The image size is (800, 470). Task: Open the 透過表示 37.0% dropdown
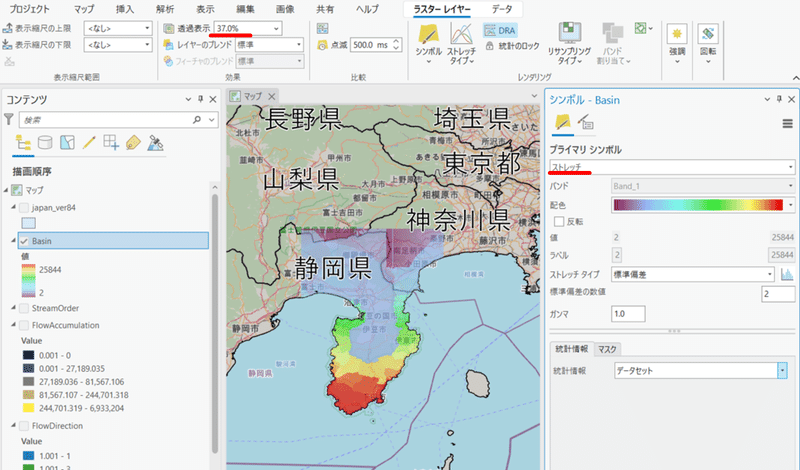pyautogui.click(x=248, y=29)
